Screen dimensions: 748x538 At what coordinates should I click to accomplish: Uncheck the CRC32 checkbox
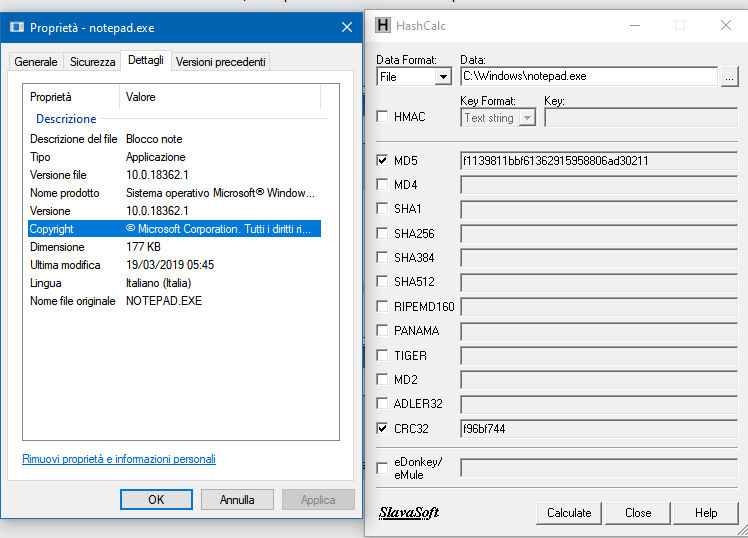pyautogui.click(x=382, y=428)
